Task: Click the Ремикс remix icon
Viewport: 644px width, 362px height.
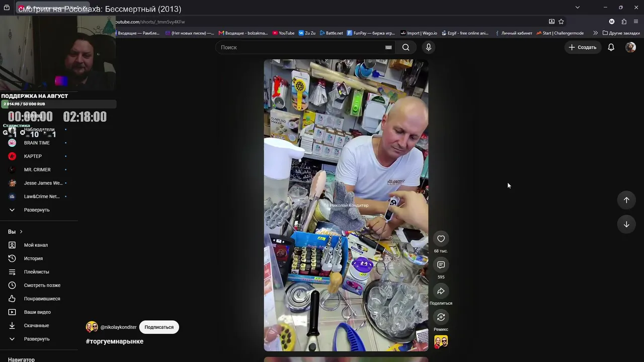Action: pos(441,317)
